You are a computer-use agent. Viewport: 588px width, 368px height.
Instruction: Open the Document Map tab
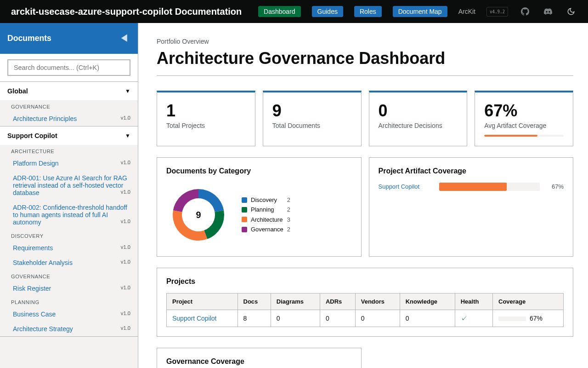420,11
